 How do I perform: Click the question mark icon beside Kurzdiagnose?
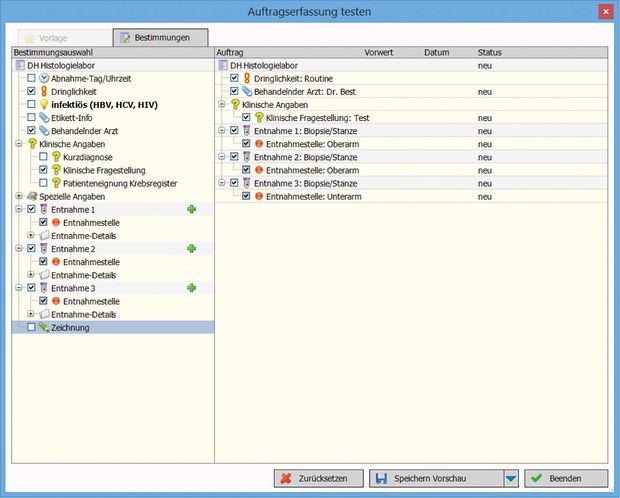[x=56, y=157]
